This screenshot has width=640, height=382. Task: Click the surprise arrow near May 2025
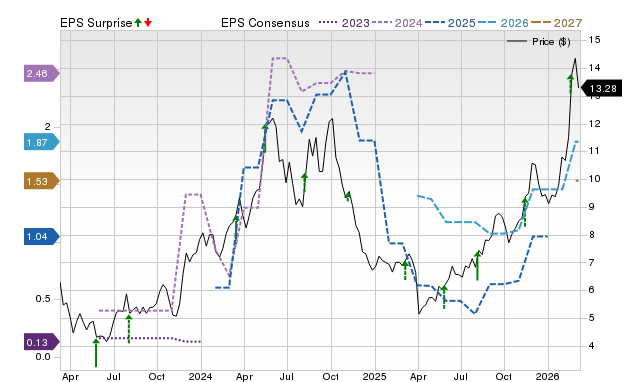444,297
